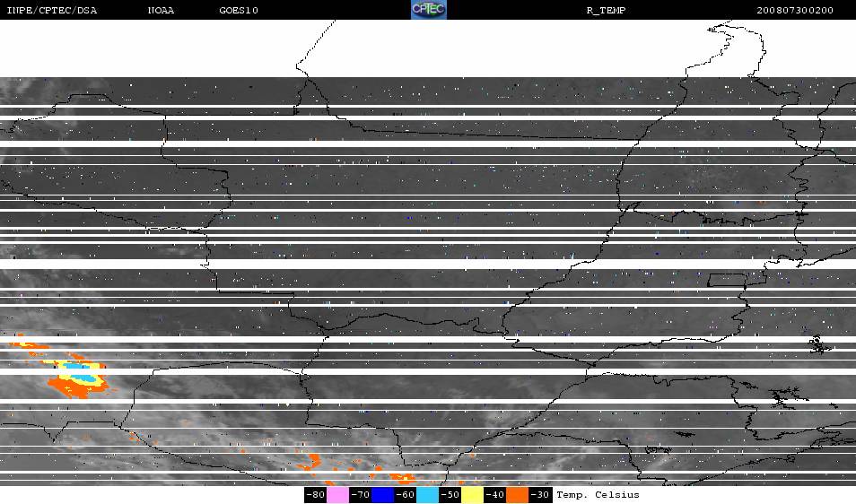Click the -30 legend value

click(540, 495)
